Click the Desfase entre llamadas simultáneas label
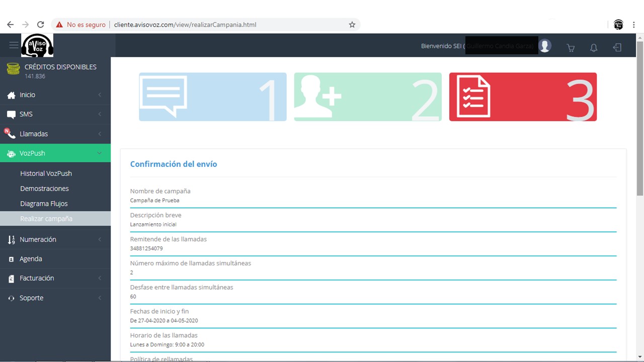The height and width of the screenshot is (362, 644). 182,287
